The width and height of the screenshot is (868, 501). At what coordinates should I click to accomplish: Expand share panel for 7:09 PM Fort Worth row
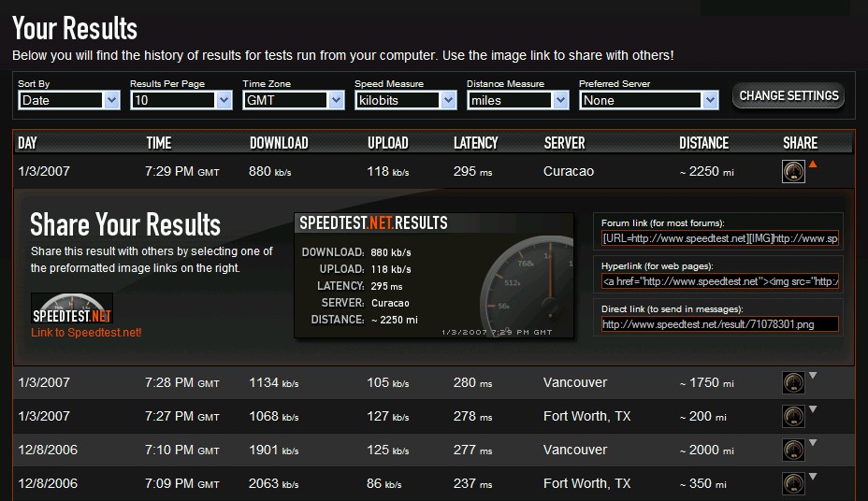pos(813,476)
